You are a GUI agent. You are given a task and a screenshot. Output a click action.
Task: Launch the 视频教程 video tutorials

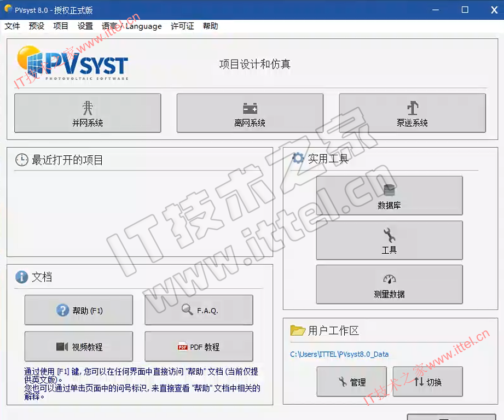tap(79, 347)
